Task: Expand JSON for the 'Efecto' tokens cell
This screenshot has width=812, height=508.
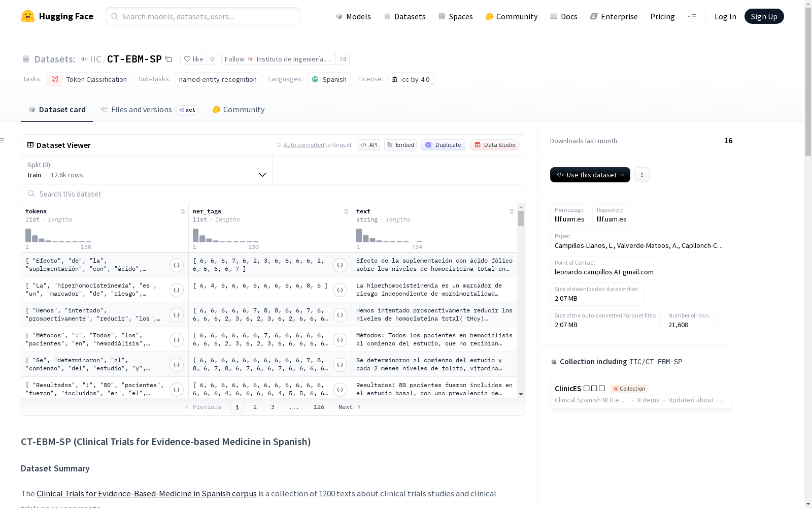Action: coord(177,265)
